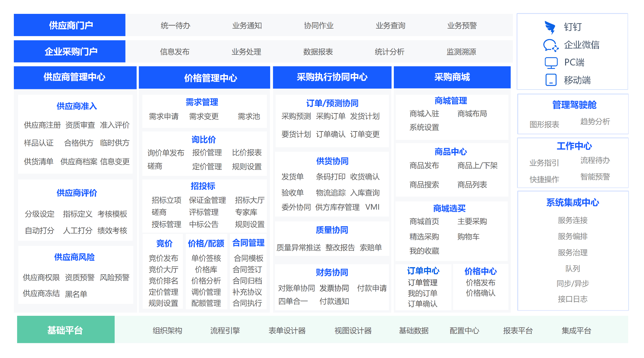Click 我的订单 item

point(423,294)
